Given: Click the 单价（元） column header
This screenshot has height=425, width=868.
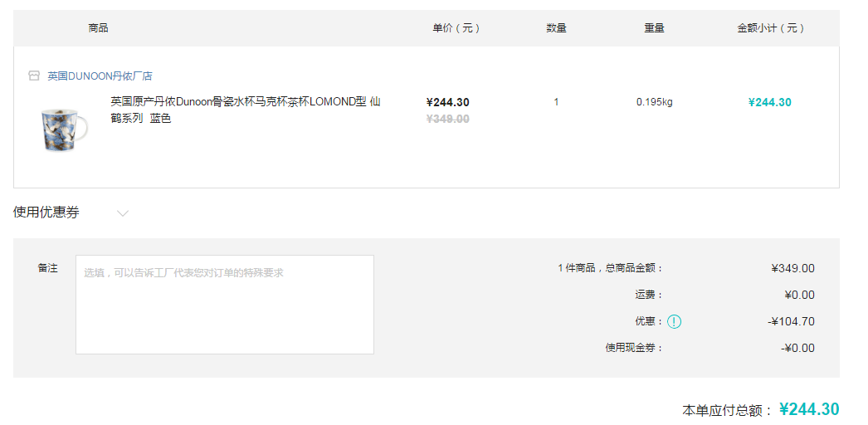Looking at the screenshot, I should click(456, 28).
